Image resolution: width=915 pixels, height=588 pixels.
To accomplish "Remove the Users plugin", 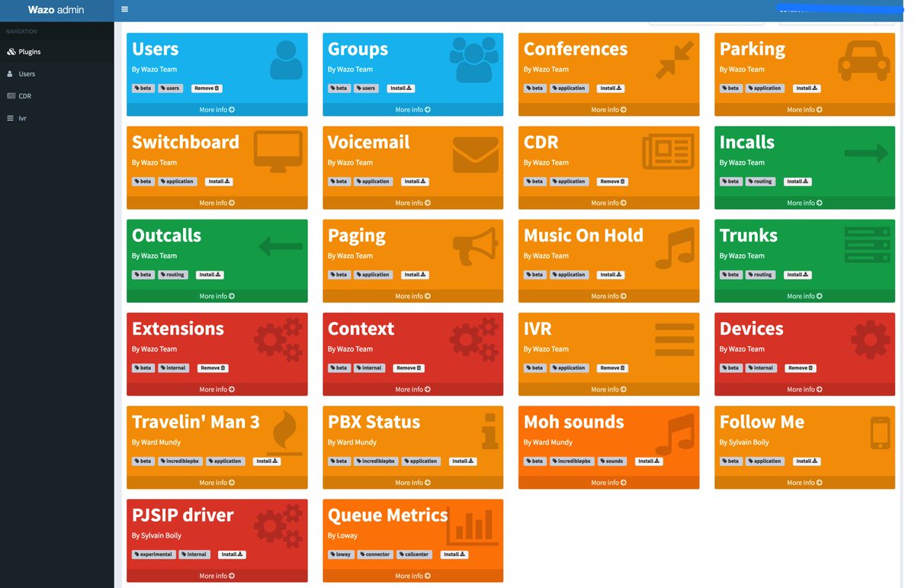I will coord(207,88).
